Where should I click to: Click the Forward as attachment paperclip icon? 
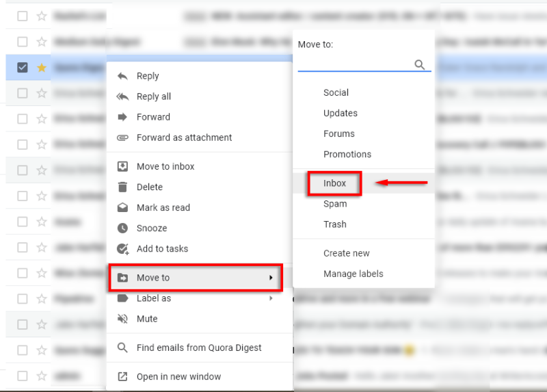pos(123,138)
